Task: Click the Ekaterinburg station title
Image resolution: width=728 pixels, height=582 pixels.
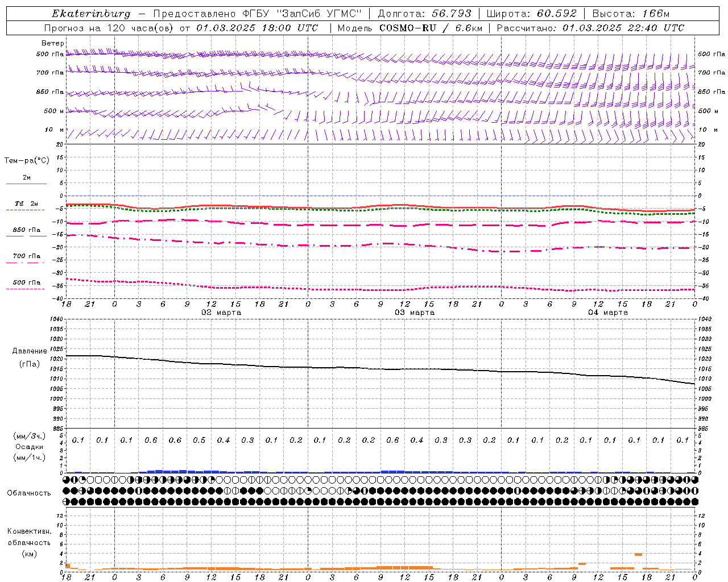Action: [x=91, y=14]
